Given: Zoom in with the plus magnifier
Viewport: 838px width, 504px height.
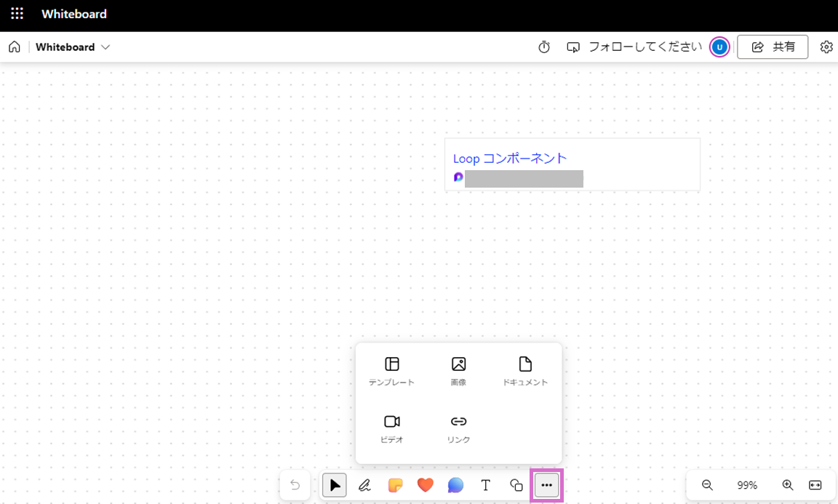Looking at the screenshot, I should tap(787, 485).
